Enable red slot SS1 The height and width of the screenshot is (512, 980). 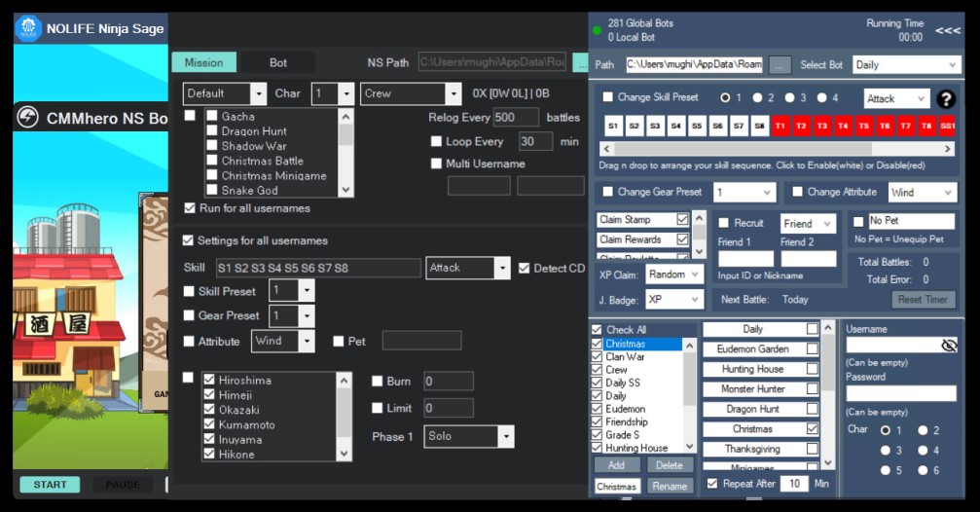(x=948, y=126)
